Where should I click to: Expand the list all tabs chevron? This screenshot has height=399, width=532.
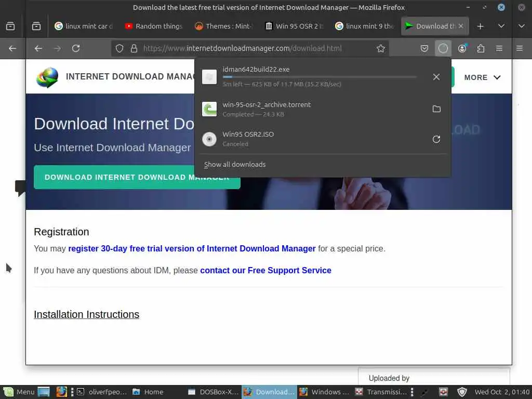click(501, 26)
